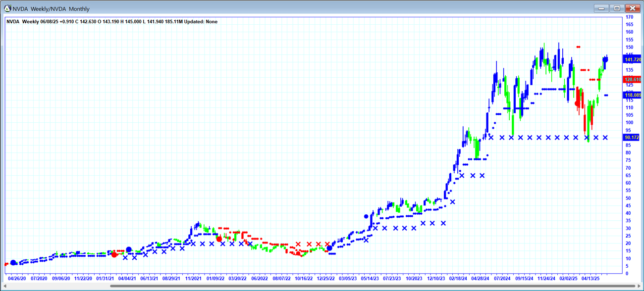
Task: Click the 12/25/22 date label
Action: click(326, 279)
